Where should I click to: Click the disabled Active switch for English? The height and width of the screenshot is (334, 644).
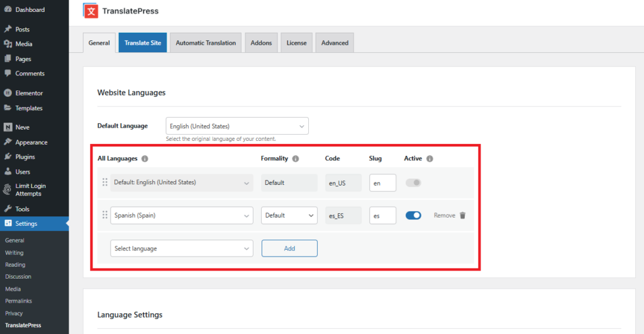(x=413, y=183)
